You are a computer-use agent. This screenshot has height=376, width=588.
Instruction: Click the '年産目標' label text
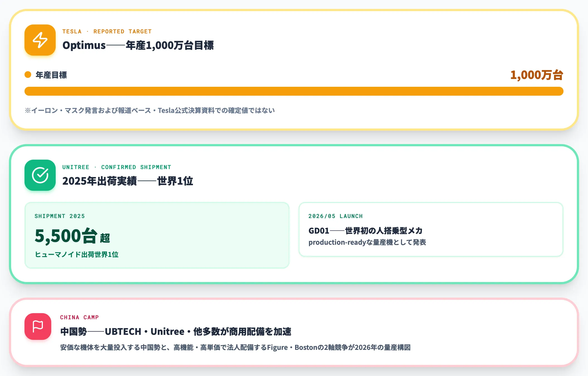click(51, 75)
